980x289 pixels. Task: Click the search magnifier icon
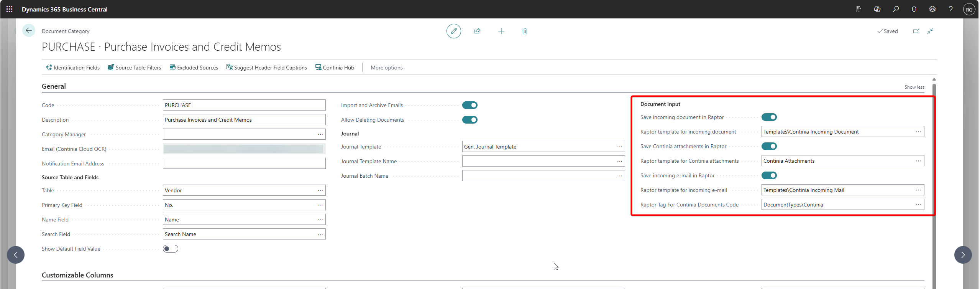896,9
